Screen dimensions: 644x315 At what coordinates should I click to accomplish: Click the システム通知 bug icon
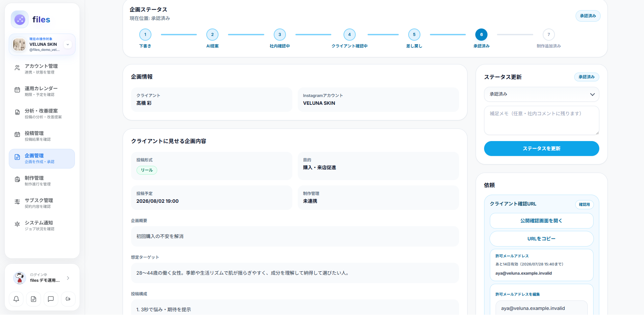(17, 224)
